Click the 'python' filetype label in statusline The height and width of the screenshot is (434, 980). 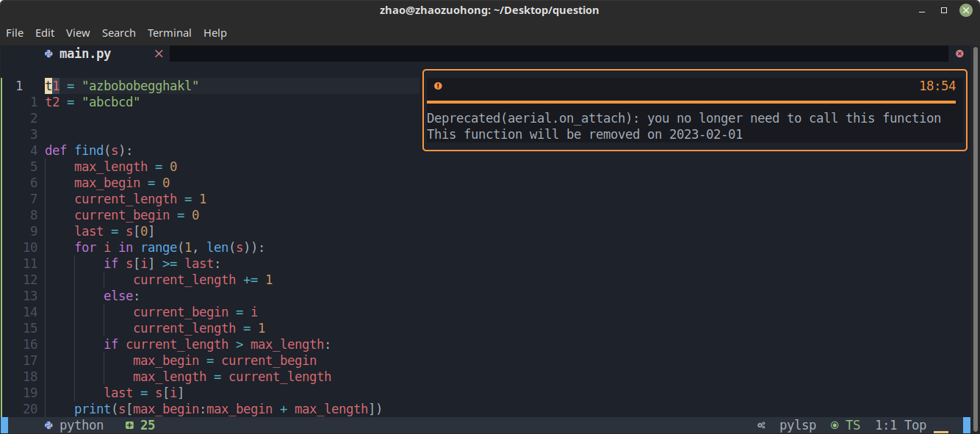(x=82, y=425)
